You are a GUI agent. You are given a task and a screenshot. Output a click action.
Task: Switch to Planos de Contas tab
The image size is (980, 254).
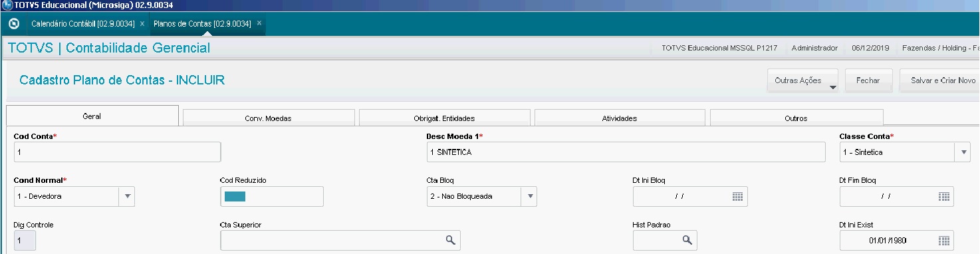tap(202, 24)
